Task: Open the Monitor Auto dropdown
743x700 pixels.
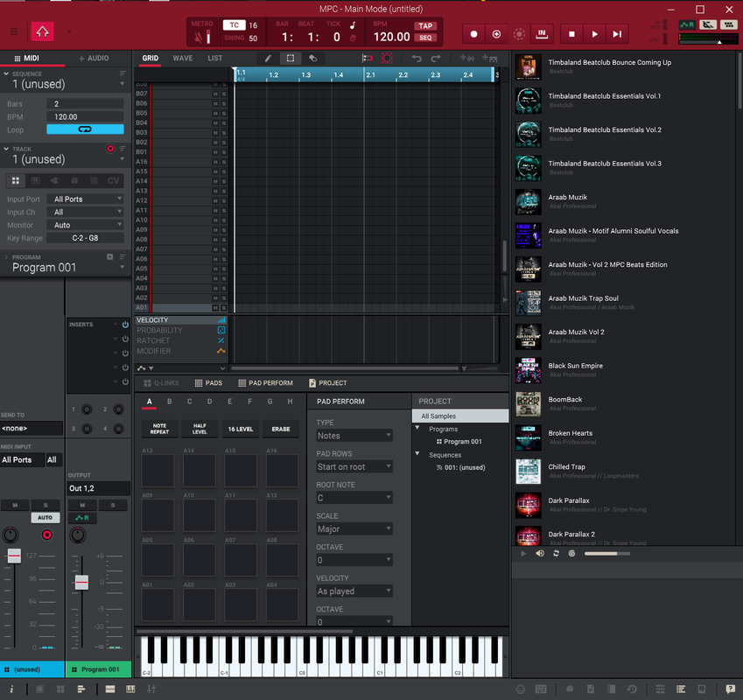Action: (x=85, y=226)
